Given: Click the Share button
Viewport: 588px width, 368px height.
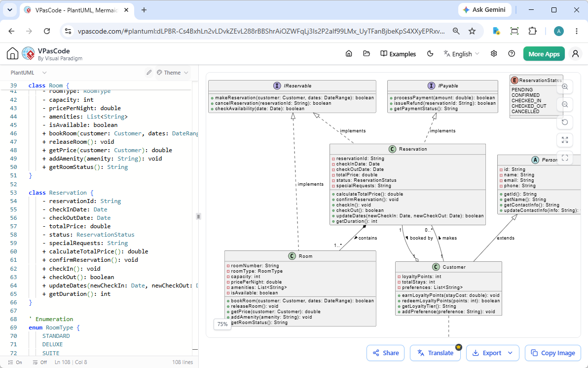Looking at the screenshot, I should (x=385, y=353).
